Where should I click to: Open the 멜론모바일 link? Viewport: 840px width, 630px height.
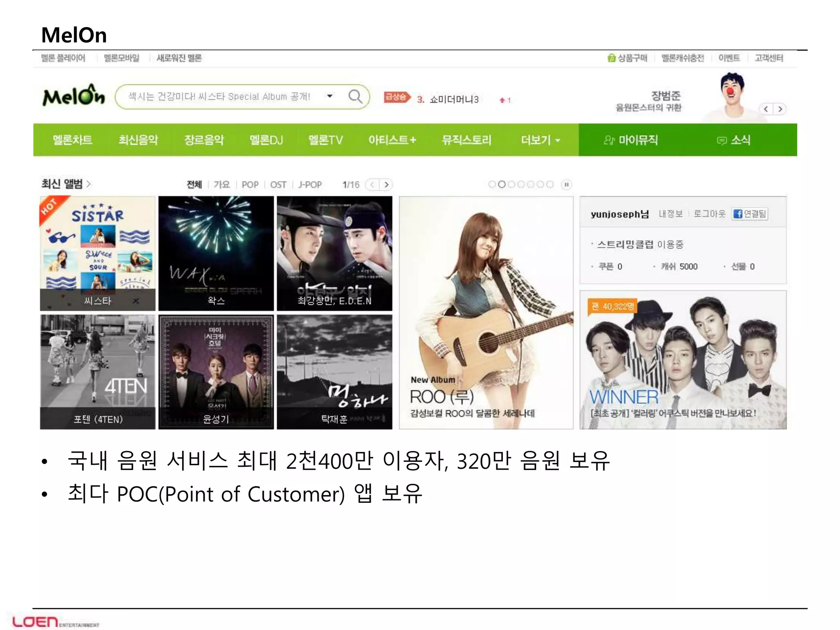tap(121, 58)
